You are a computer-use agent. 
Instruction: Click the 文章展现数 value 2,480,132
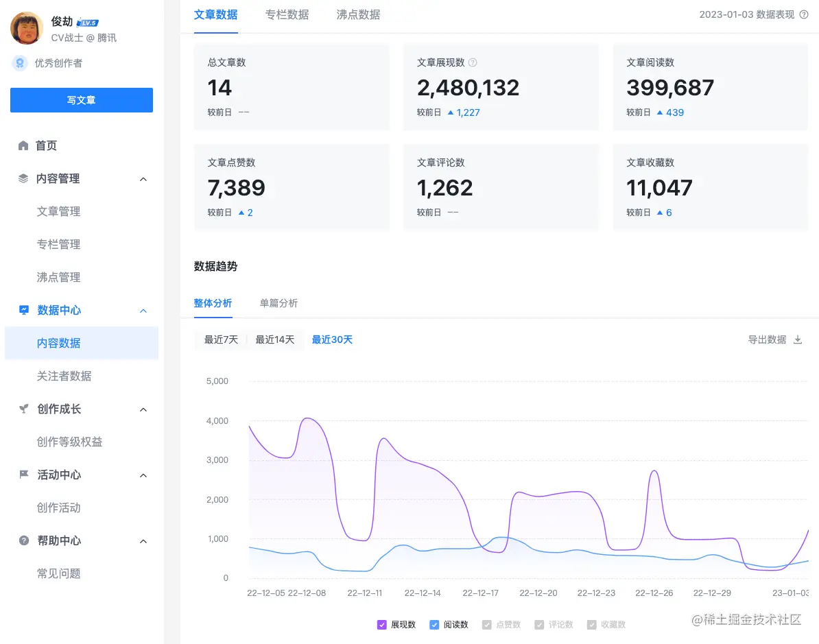pyautogui.click(x=468, y=88)
